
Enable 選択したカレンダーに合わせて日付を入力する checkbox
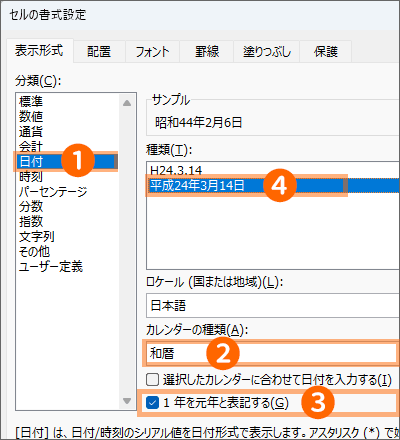coord(152,380)
